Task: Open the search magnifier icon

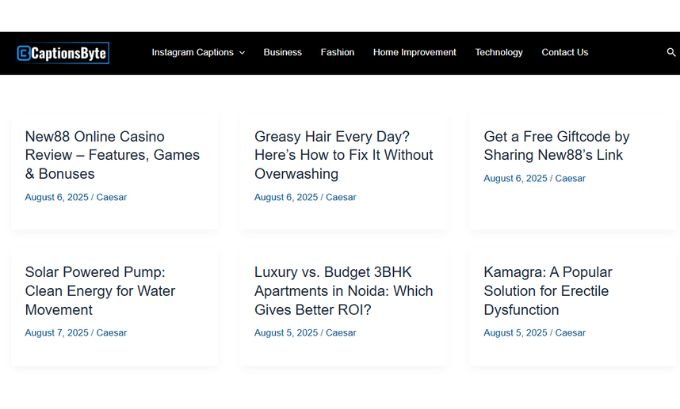Action: (x=670, y=53)
